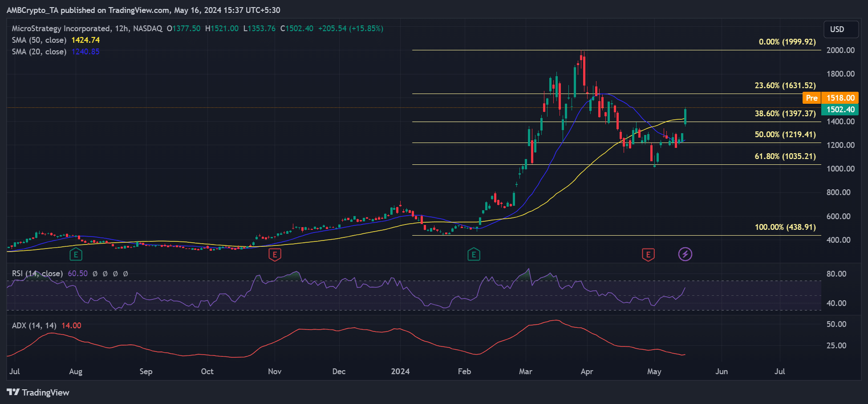Click the SMA 50 value 1424.74
Screen dimensions: 868x404
85,40
